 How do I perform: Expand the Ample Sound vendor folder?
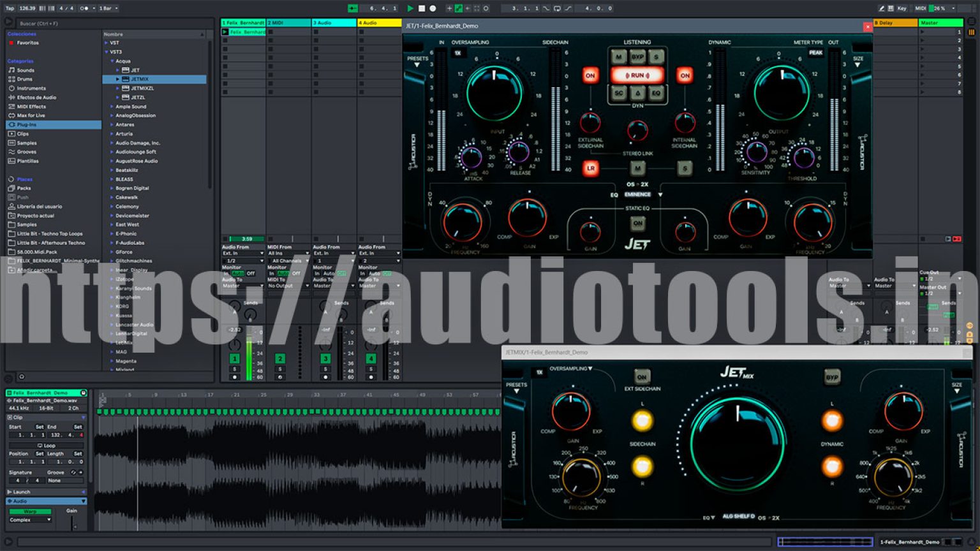[x=112, y=107]
